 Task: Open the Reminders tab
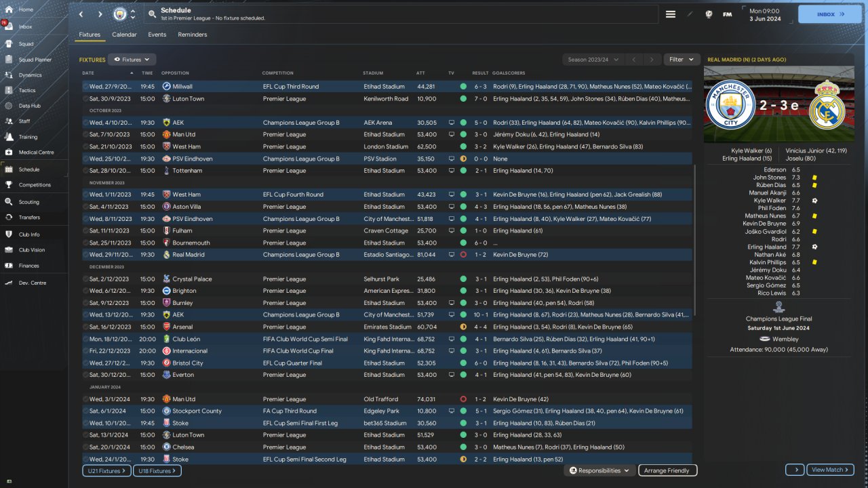193,35
